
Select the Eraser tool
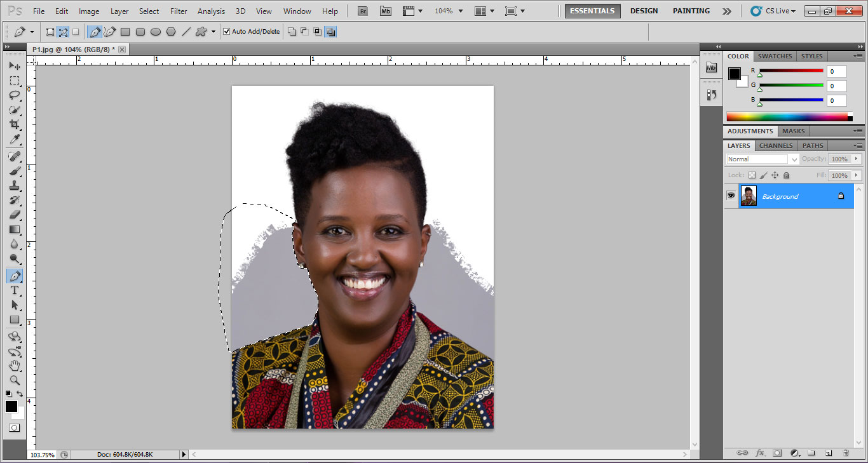(15, 215)
